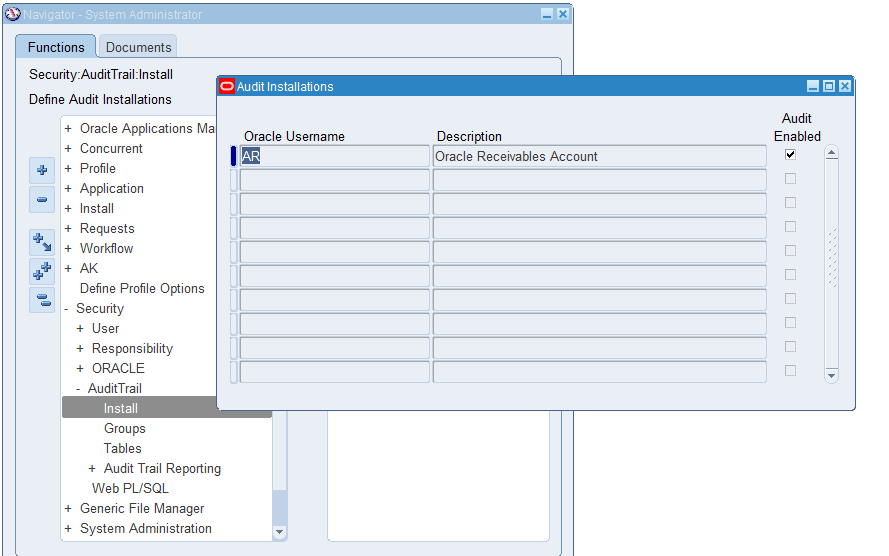Expand the System Administration node
Viewport: 889px width, 556px height.
(68, 528)
